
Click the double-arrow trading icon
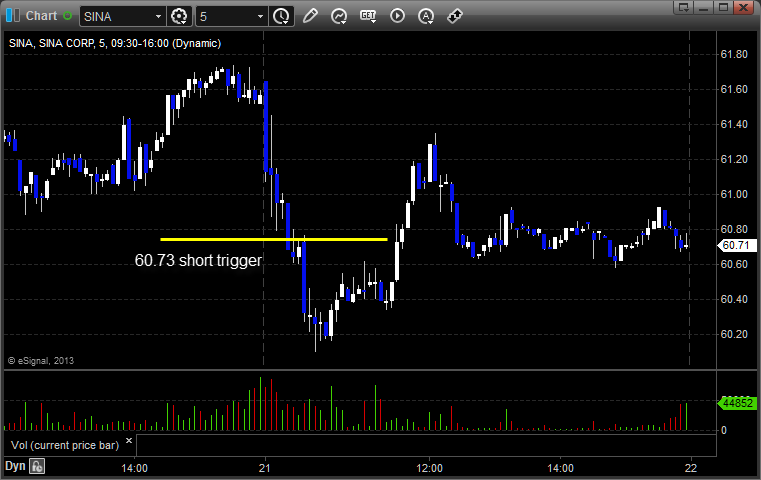(x=455, y=16)
